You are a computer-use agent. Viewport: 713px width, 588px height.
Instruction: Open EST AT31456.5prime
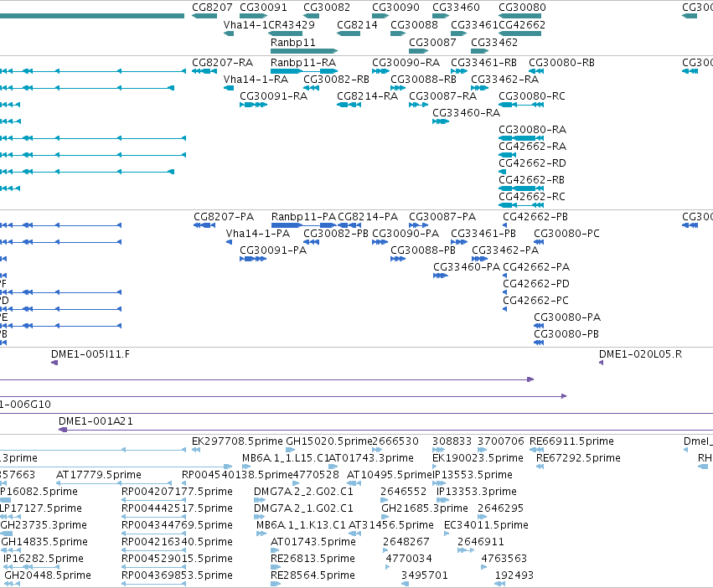click(x=354, y=534)
